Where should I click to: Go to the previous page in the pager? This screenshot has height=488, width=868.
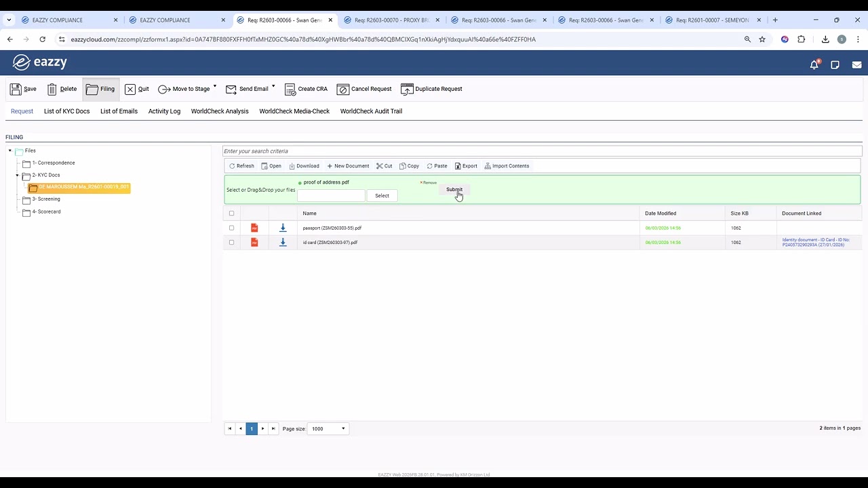[x=241, y=428]
